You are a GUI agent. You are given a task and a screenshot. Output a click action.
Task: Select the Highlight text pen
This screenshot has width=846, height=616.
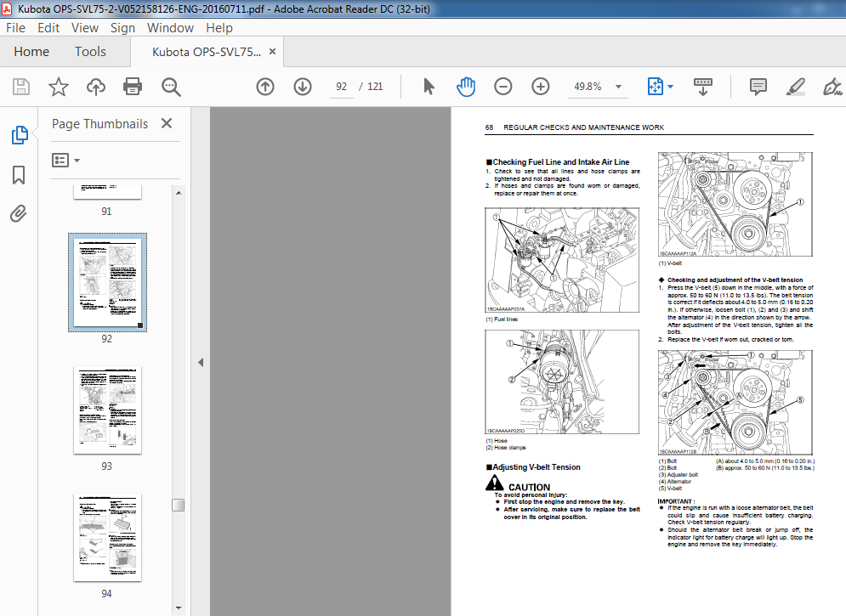pyautogui.click(x=795, y=87)
